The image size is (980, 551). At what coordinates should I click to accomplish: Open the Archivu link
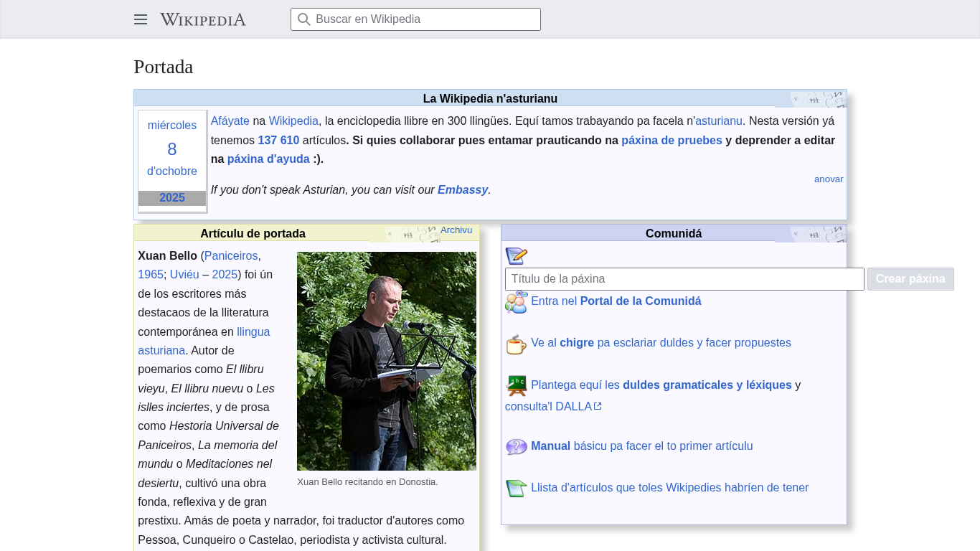click(x=456, y=230)
